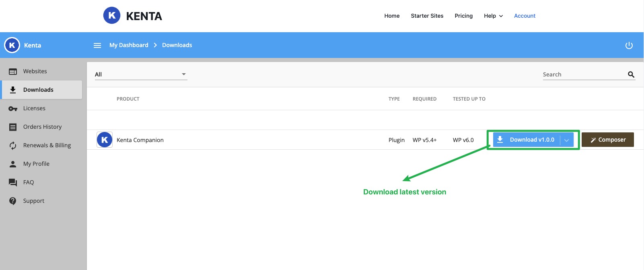Go to My Dashboard breadcrumb
This screenshot has width=644, height=270.
coord(129,45)
